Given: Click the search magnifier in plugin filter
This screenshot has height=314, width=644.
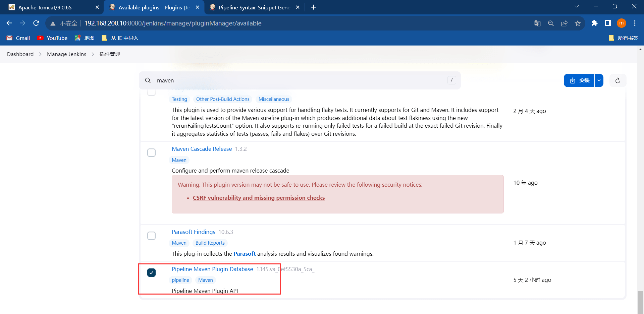Looking at the screenshot, I should pos(148,80).
